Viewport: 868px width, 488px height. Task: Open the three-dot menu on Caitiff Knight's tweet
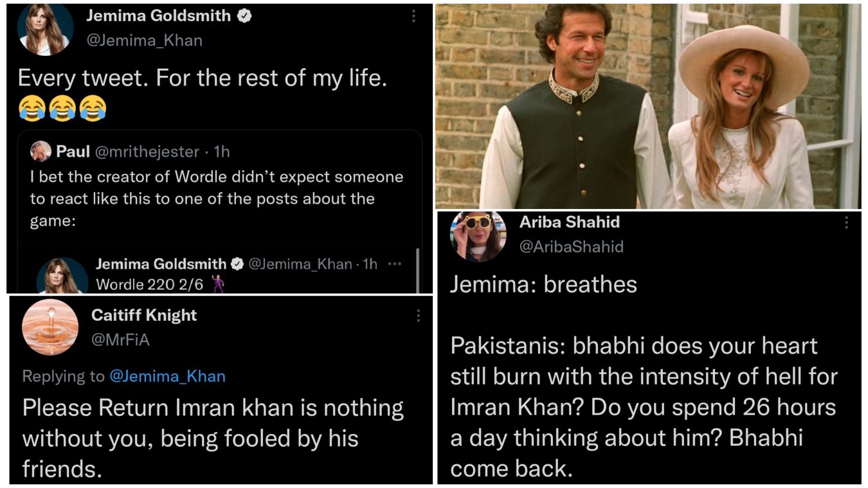click(419, 315)
